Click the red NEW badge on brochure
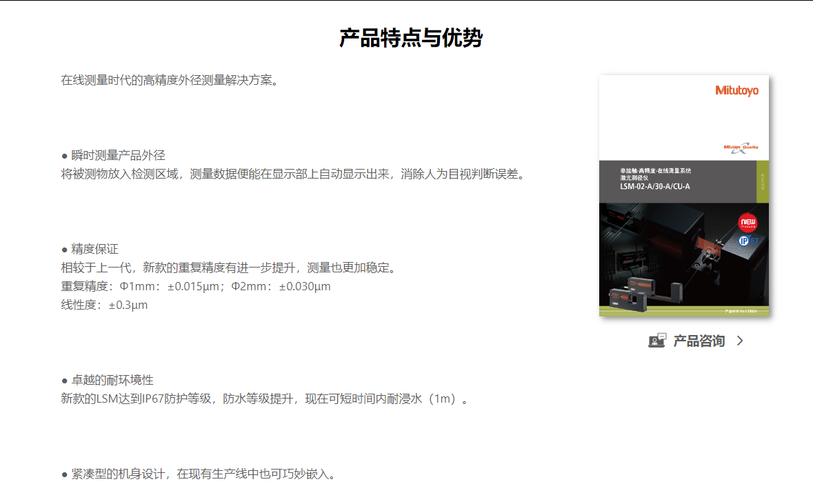This screenshot has height=504, width=813. pos(747,222)
